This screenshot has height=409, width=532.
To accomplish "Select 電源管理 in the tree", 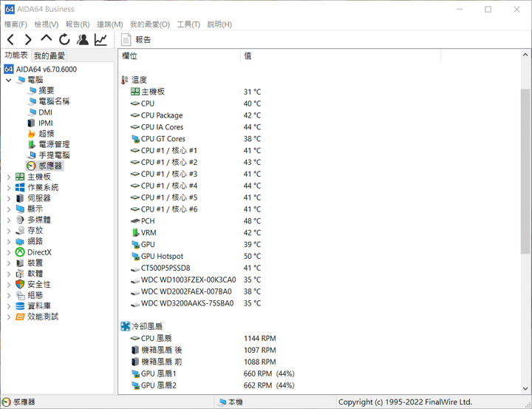I will click(54, 144).
